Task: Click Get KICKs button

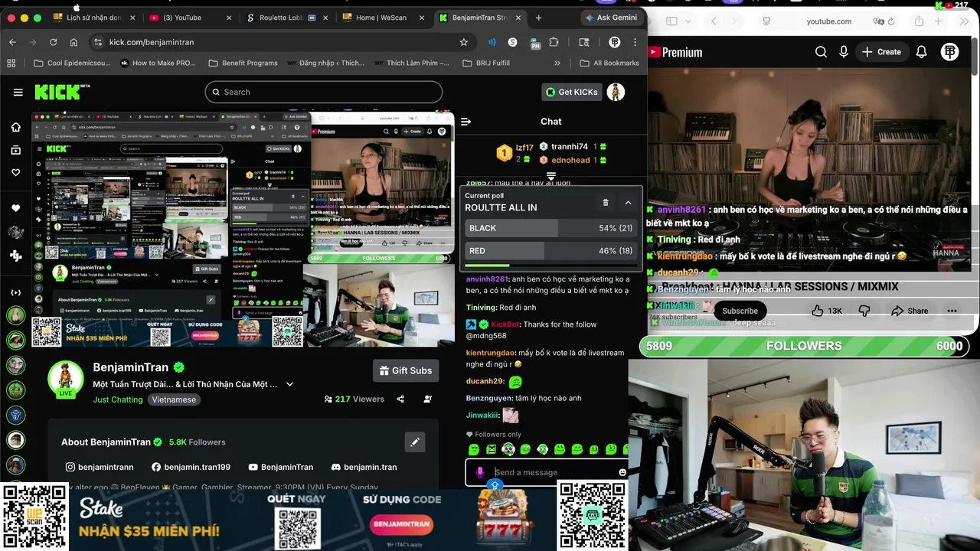Action: pyautogui.click(x=571, y=92)
